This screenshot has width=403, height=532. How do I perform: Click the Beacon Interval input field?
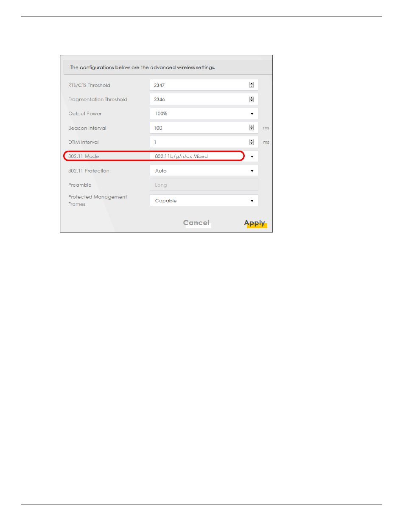point(204,128)
